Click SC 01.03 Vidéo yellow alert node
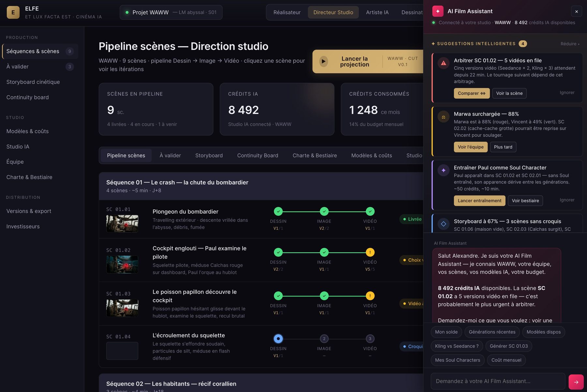Viewport: 587px width, 392px height. tap(370, 296)
